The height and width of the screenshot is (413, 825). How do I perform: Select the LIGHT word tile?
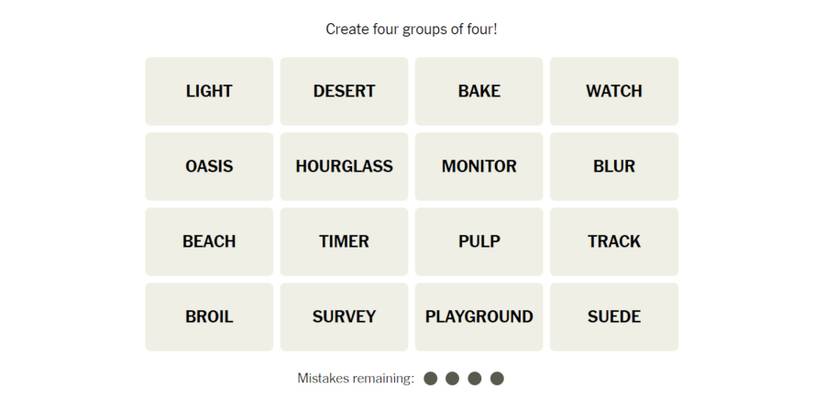click(x=209, y=91)
